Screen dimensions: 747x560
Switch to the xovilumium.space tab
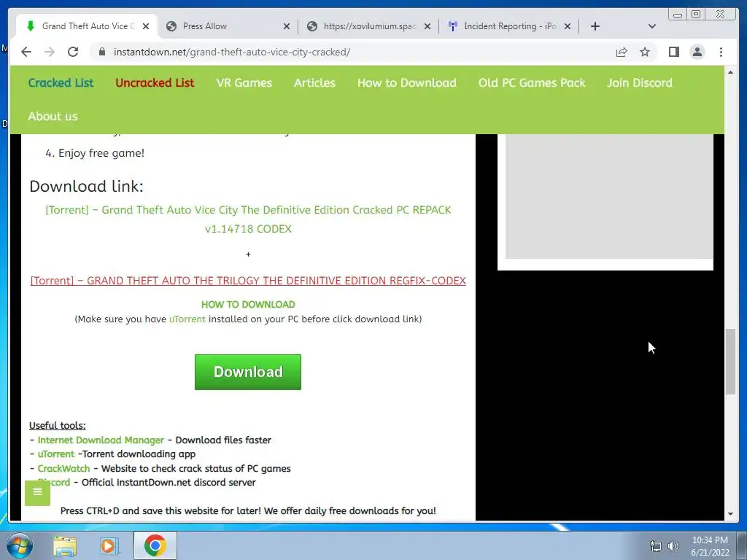point(368,26)
